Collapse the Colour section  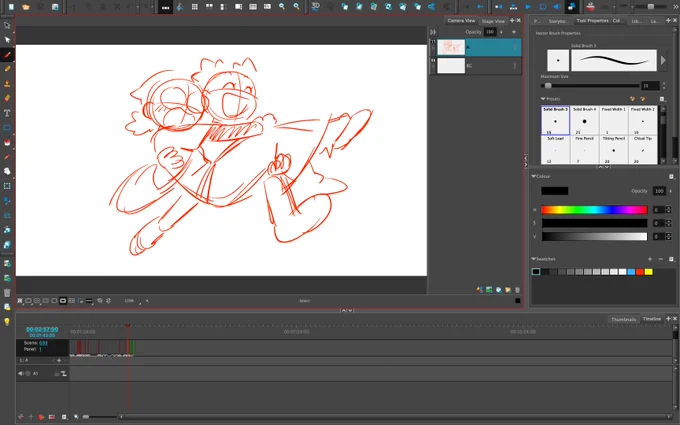pyautogui.click(x=534, y=176)
